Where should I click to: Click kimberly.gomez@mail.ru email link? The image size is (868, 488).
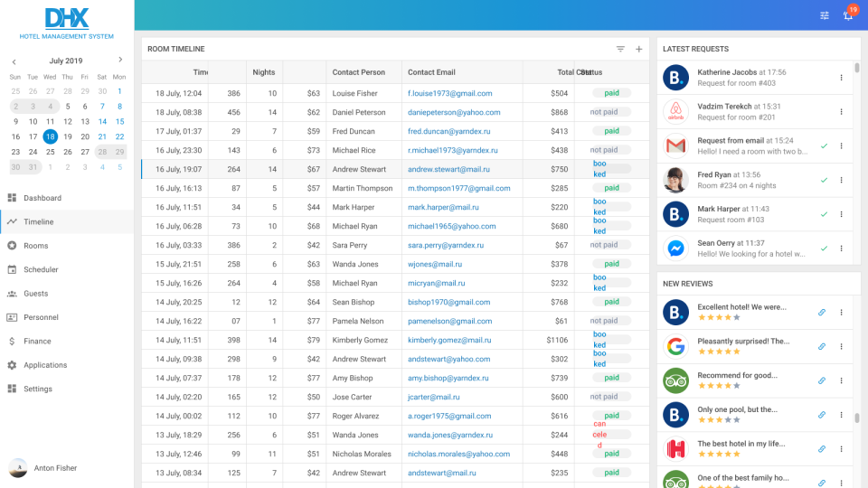(x=449, y=340)
